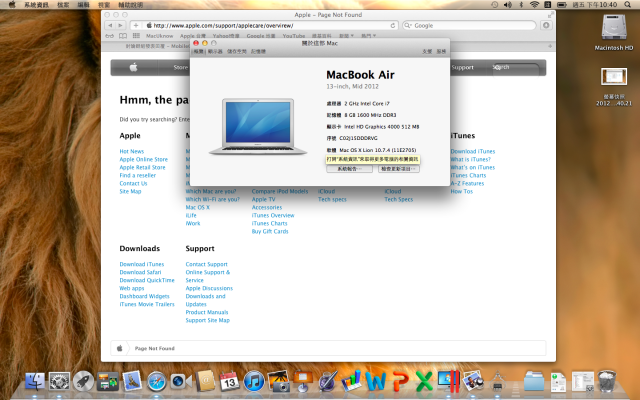640x400 pixels.
Task: Open the Calendar icon showing 13
Action: pyautogui.click(x=229, y=382)
